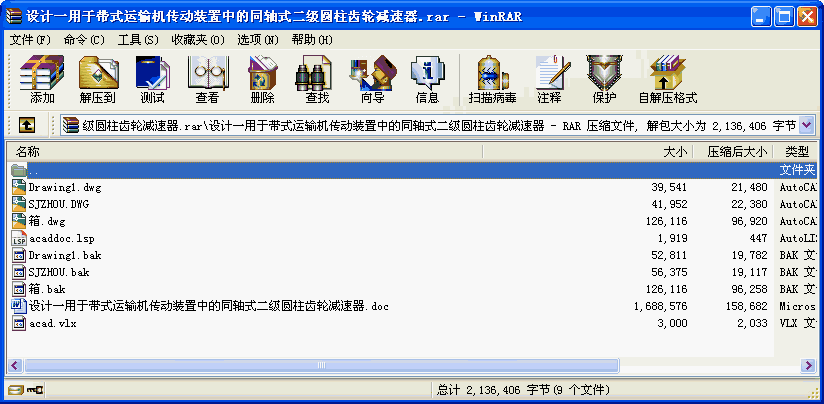Select the 箱.dwg file entry
Screen dimensions: 824x404
[47, 221]
